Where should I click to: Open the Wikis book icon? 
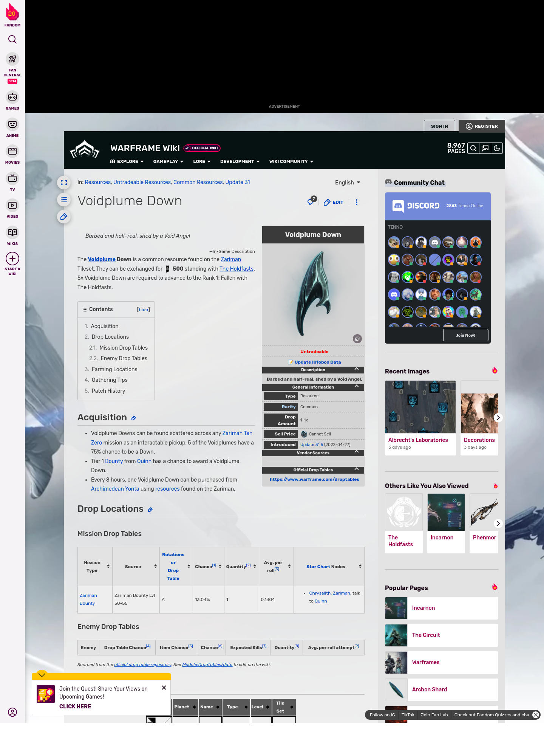click(12, 232)
